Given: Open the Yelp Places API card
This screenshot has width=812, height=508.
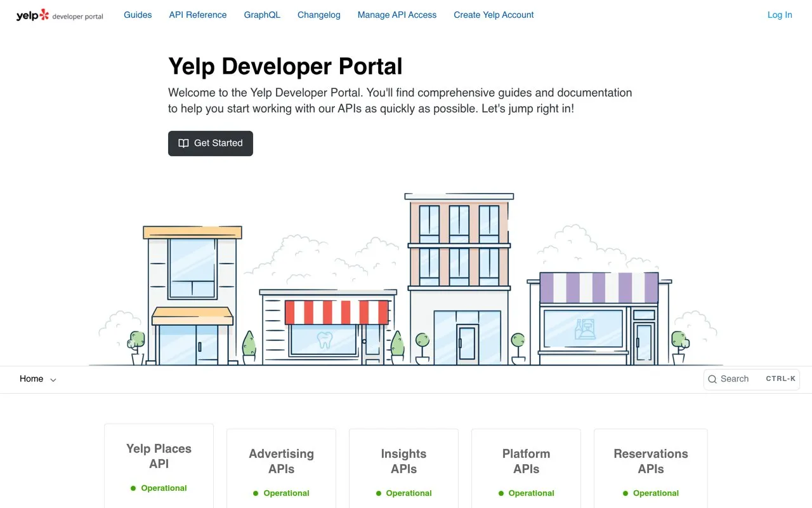Looking at the screenshot, I should [159, 466].
